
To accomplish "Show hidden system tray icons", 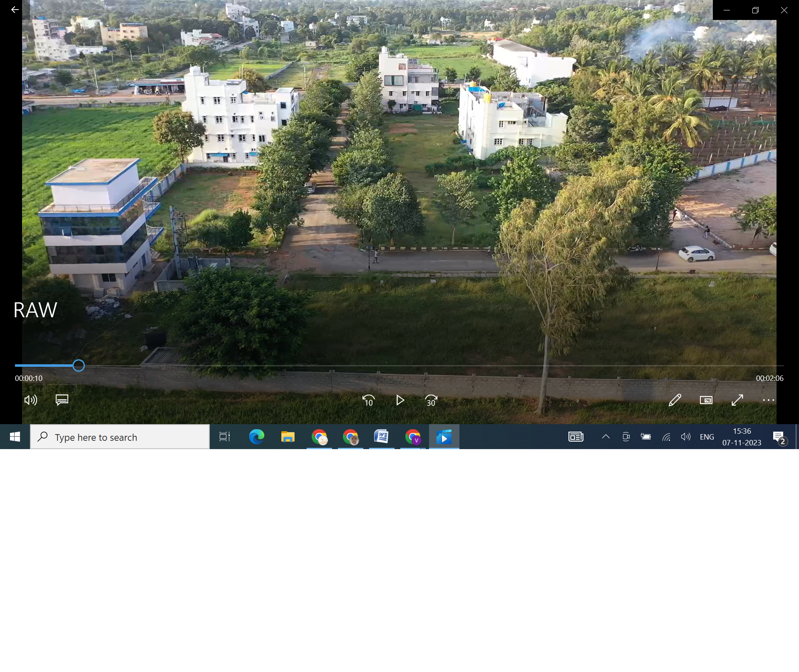I will [606, 437].
